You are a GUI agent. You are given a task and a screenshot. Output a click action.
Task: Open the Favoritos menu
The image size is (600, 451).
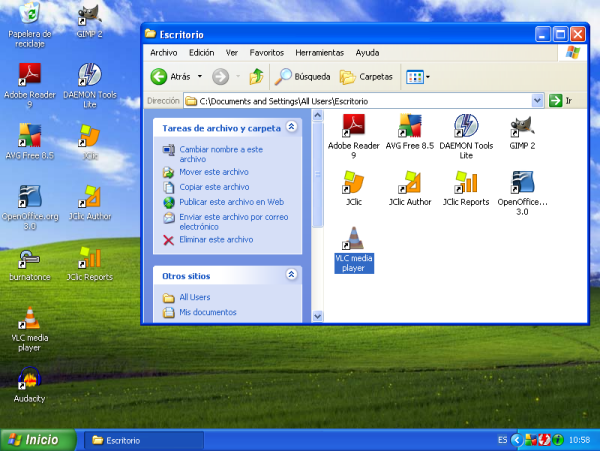click(x=266, y=52)
